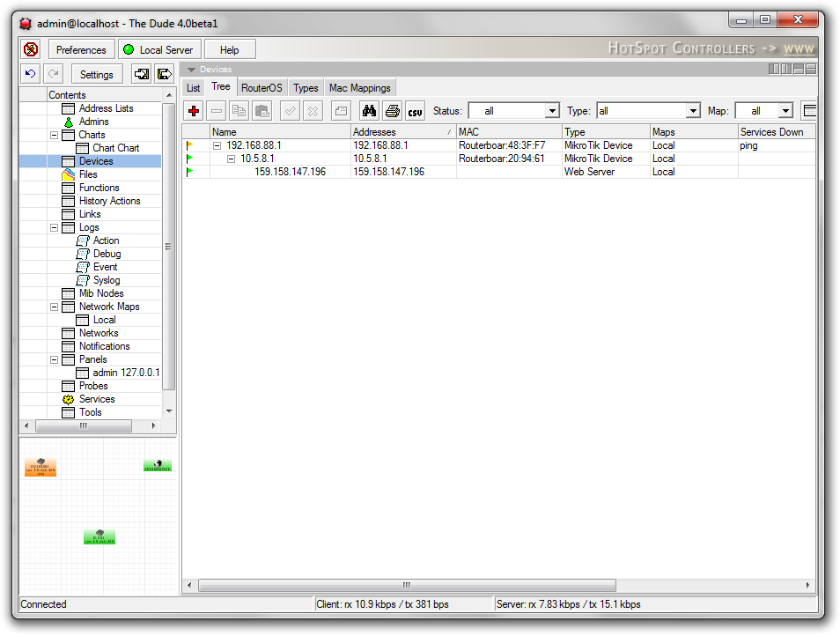The width and height of the screenshot is (840, 636).
Task: Add a new device with red plus
Action: click(194, 111)
